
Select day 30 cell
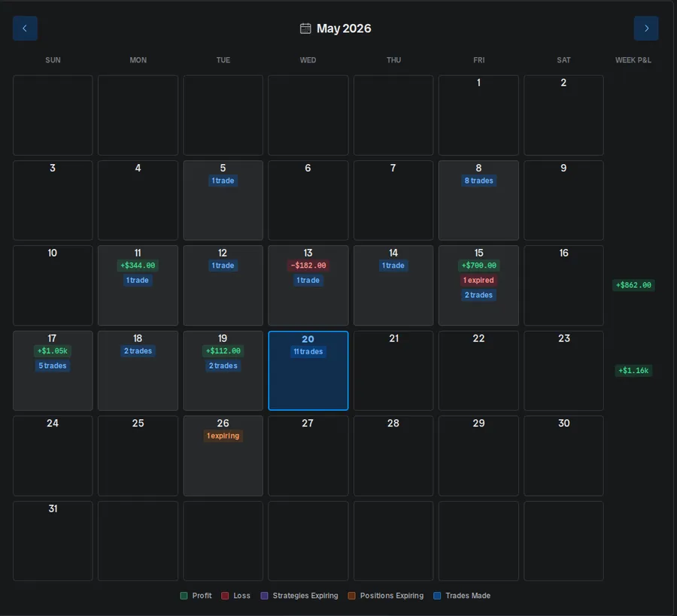coord(564,456)
